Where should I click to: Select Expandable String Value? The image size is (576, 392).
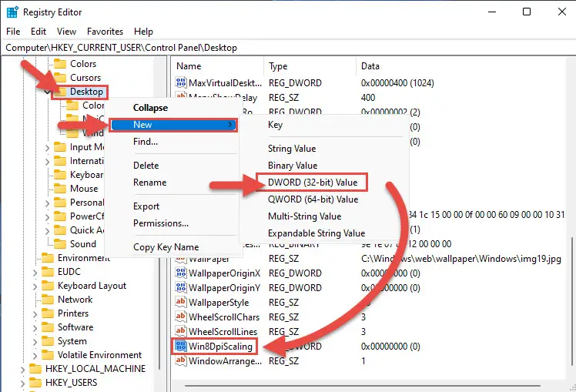click(316, 233)
